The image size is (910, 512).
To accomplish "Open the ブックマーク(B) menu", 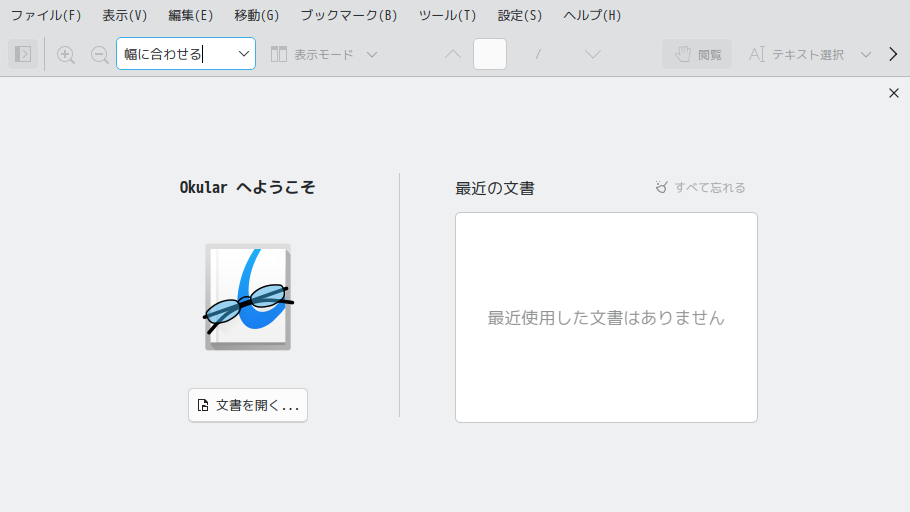I will [349, 15].
